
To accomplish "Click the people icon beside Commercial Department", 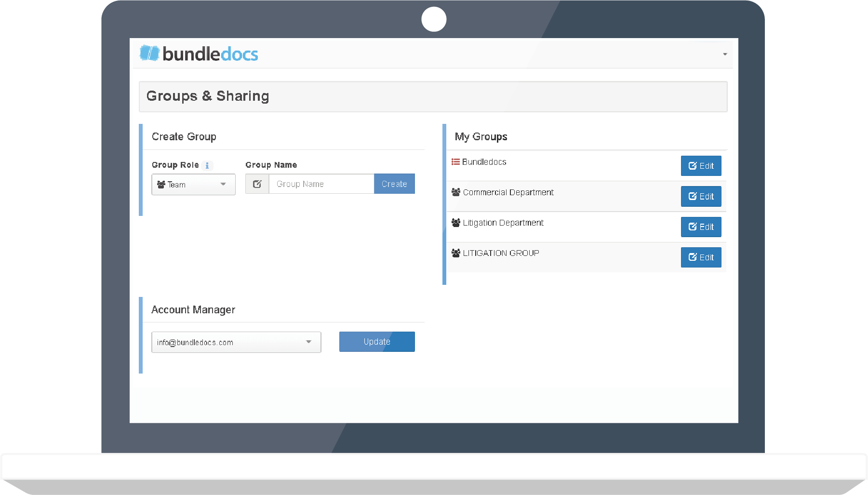I will click(x=456, y=192).
